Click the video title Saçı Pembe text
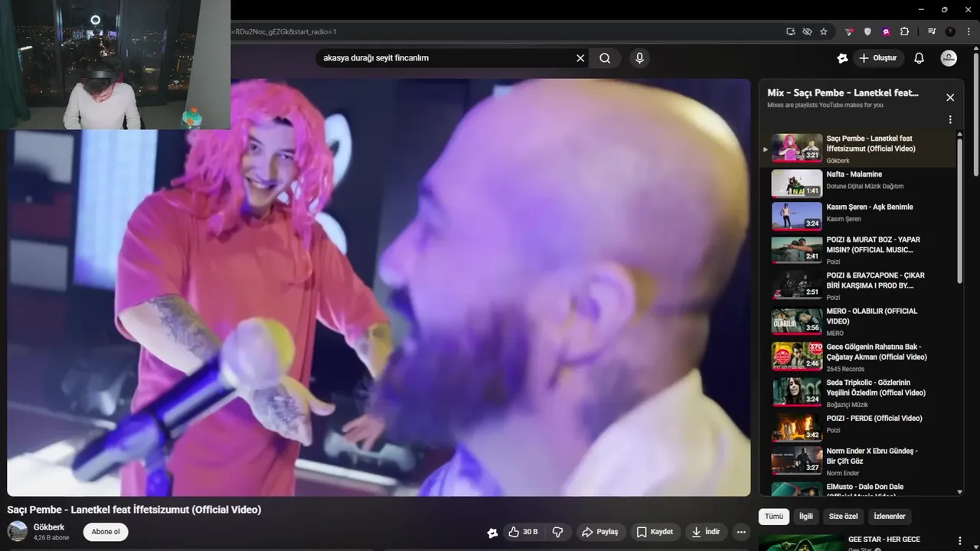Viewport: 980px width, 551px height. pos(134,510)
